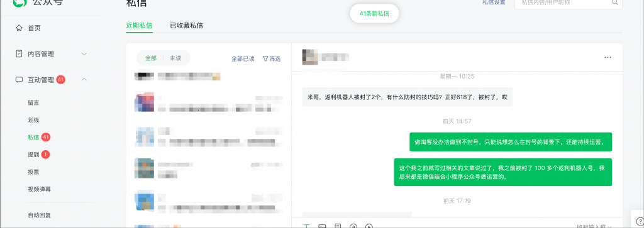Open 视频弹幕 in the sidebar
Viewport: 644px width, 228px height.
(39, 189)
